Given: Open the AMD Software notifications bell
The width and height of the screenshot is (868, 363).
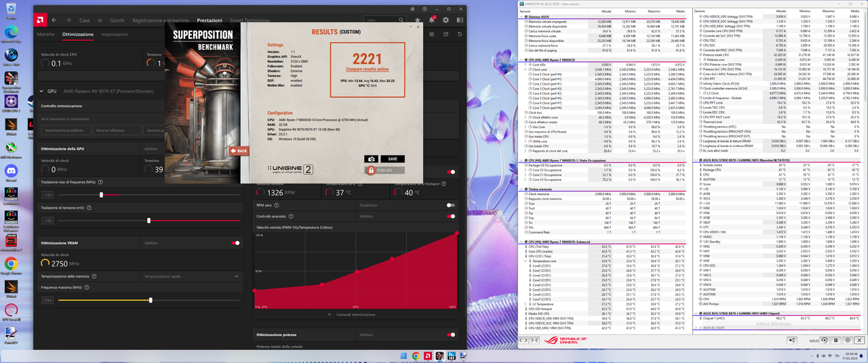Looking at the screenshot, I should pyautogui.click(x=432, y=20).
